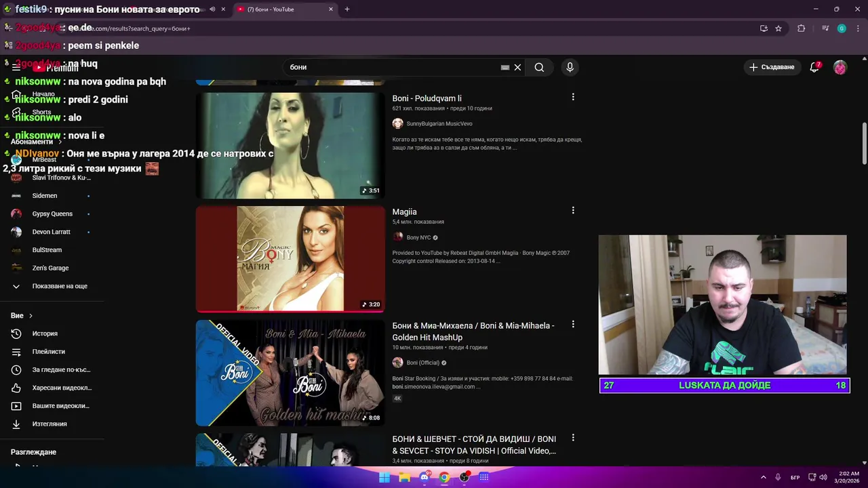Open OBS Studio from the taskbar
The width and height of the screenshot is (868, 488).
pos(465,477)
